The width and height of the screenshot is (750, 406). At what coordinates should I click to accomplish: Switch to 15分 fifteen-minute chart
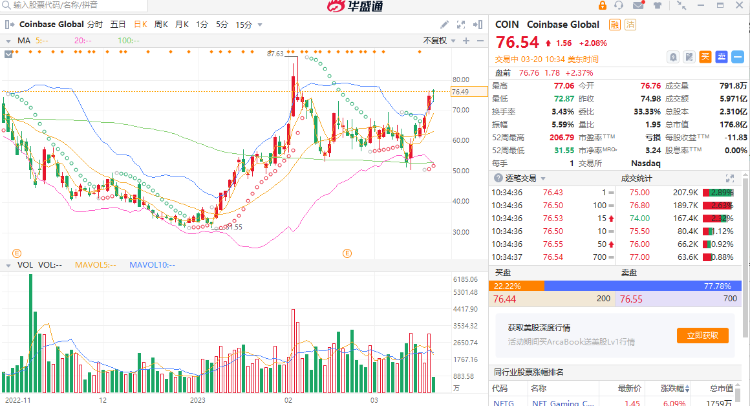(x=244, y=24)
